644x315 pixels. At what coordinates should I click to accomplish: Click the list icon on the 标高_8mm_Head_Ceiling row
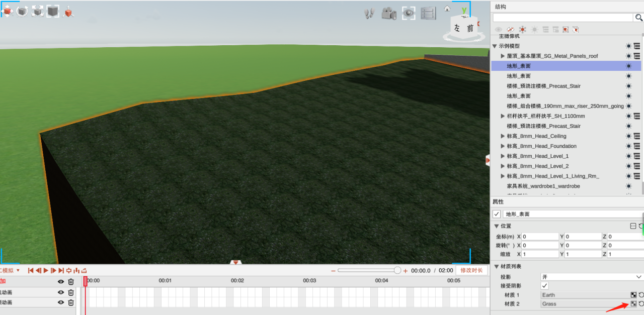click(x=636, y=136)
